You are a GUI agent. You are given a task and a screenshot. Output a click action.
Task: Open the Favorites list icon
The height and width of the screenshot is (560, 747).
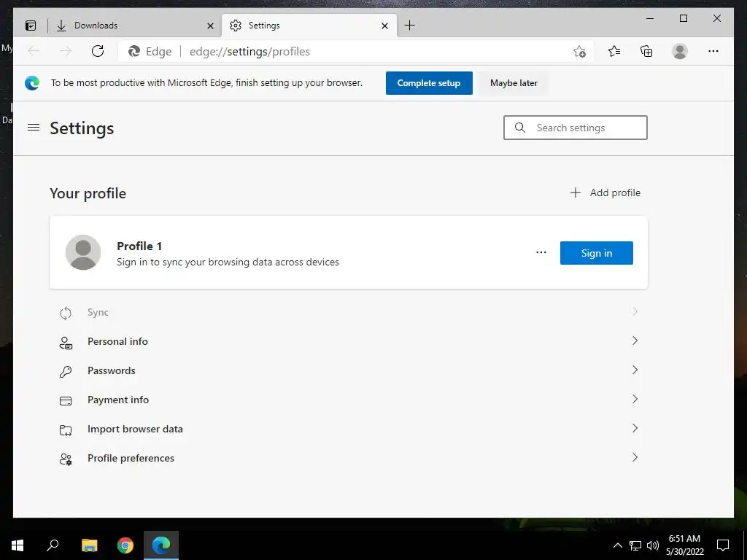point(614,51)
